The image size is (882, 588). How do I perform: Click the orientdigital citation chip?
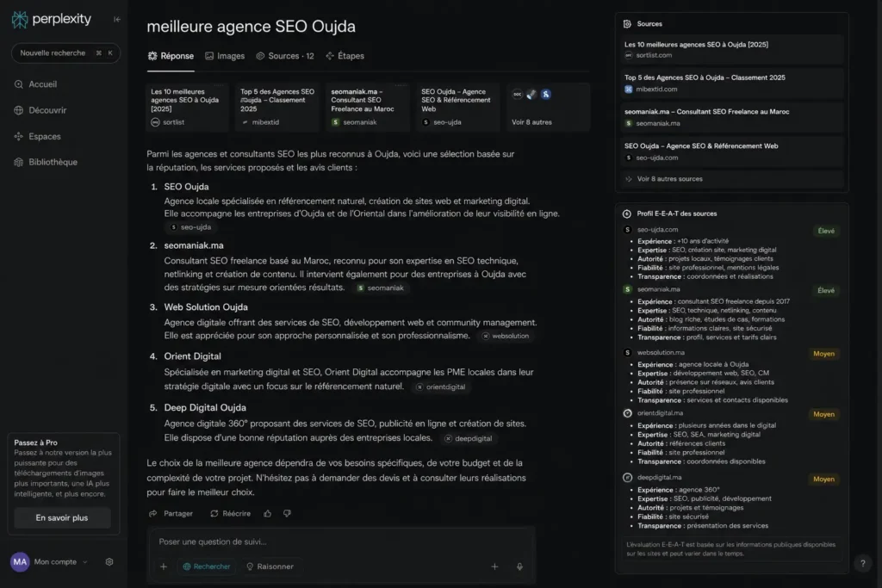(x=440, y=387)
